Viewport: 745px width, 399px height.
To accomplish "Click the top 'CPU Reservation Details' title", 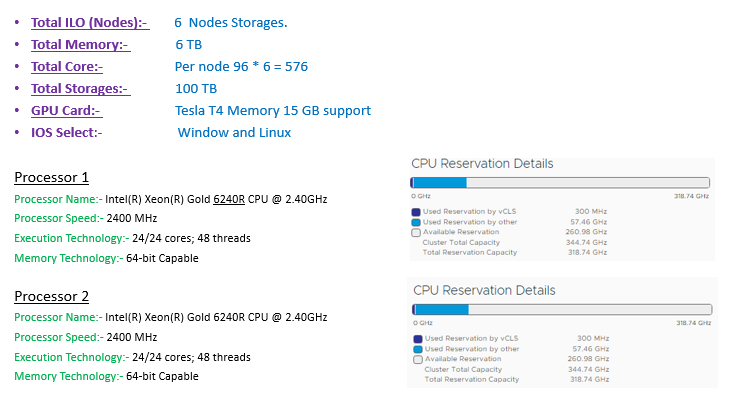I will click(482, 163).
